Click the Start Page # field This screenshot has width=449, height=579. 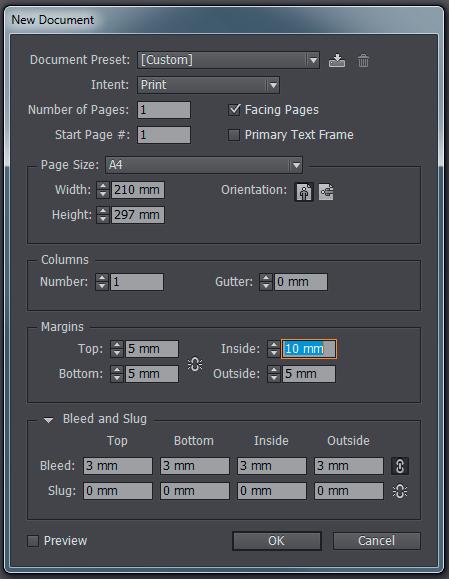[x=164, y=135]
